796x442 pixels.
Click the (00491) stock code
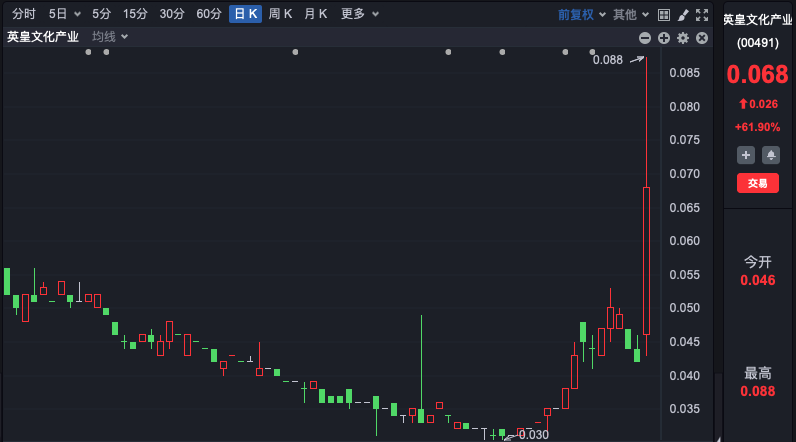(x=757, y=43)
